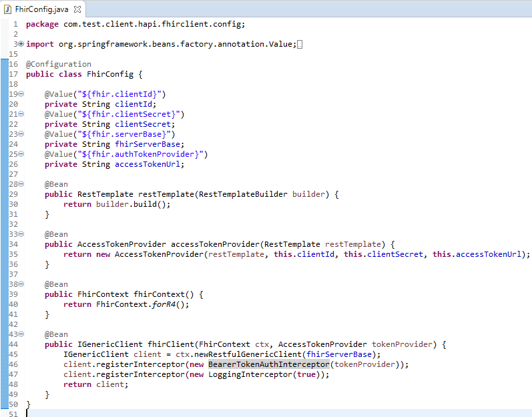
Task: Fold the accessTokenProvider bean method
Action: (x=21, y=234)
